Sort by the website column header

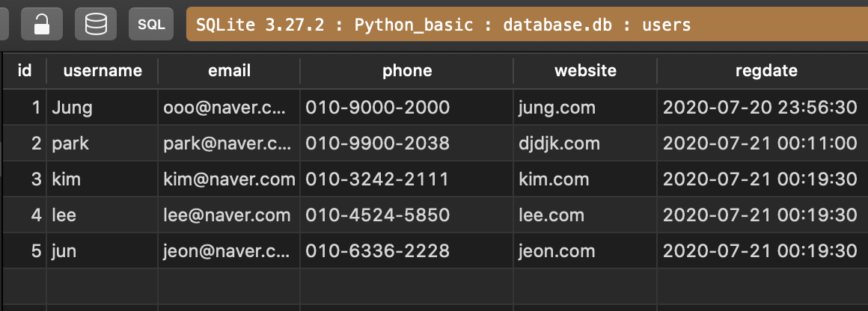point(585,71)
